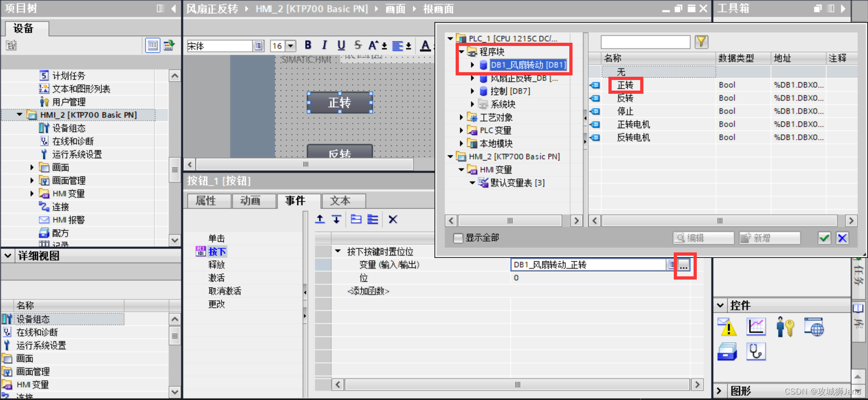The image size is (868, 400).
Task: Select the user view control icon
Action: click(785, 327)
